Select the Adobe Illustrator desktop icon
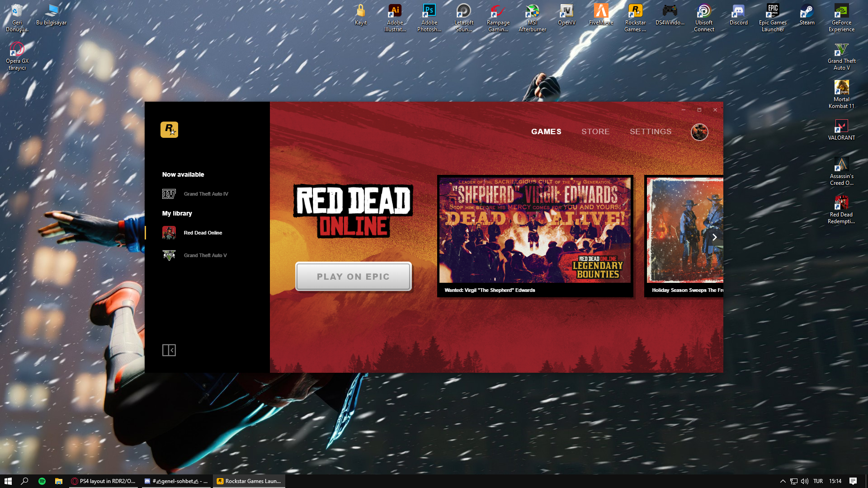Viewport: 868px width, 488px height. [x=395, y=18]
